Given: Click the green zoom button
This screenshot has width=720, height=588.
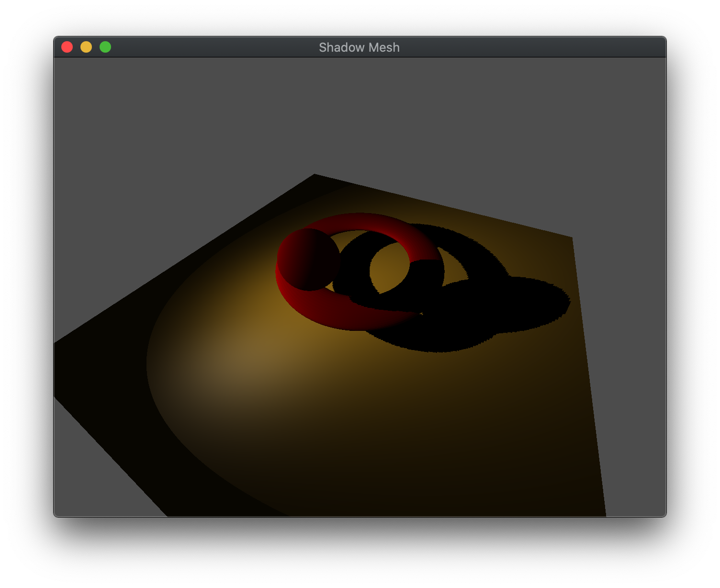Looking at the screenshot, I should pyautogui.click(x=106, y=47).
